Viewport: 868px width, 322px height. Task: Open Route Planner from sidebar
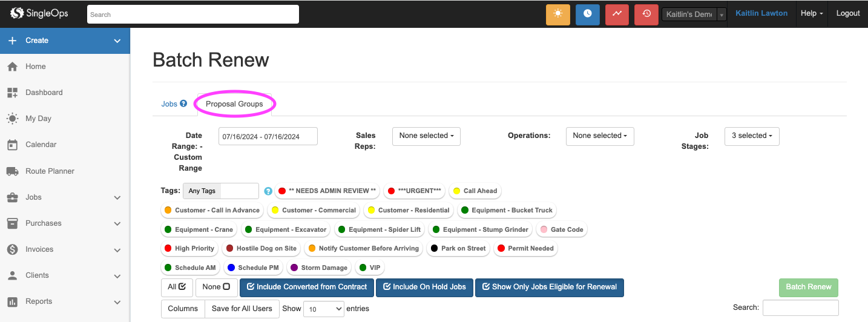point(50,171)
